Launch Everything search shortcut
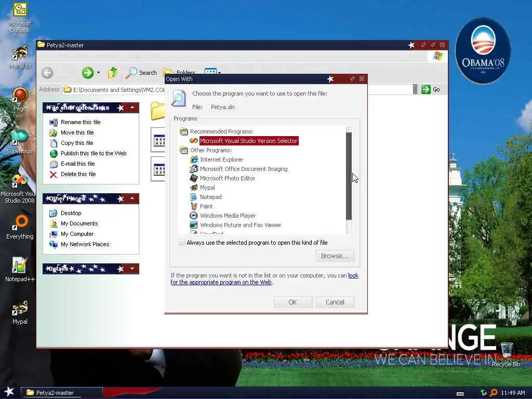The image size is (532, 399). [x=20, y=227]
